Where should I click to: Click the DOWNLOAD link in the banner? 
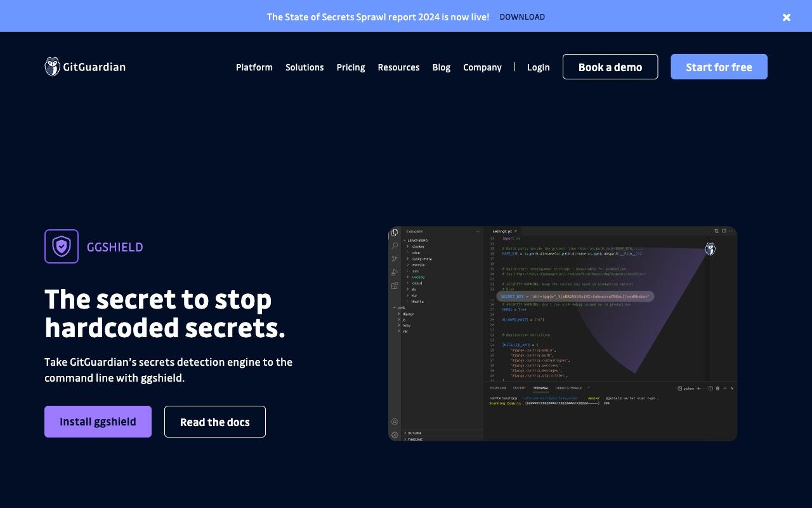(522, 17)
